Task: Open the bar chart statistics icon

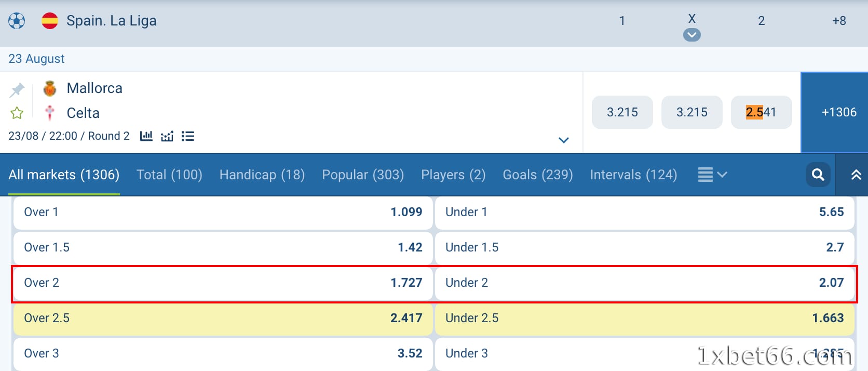Action: coord(146,136)
